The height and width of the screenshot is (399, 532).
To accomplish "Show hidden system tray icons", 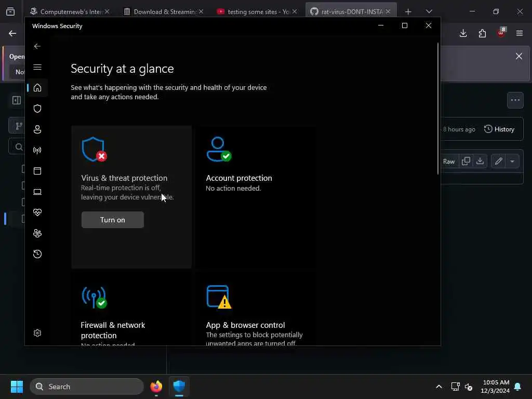I will pos(439,387).
